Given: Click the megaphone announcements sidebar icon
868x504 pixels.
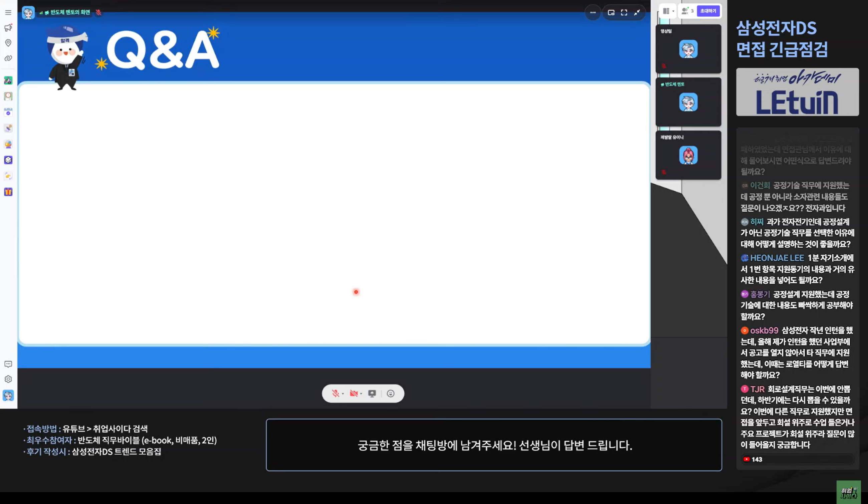Looking at the screenshot, I should 8,28.
